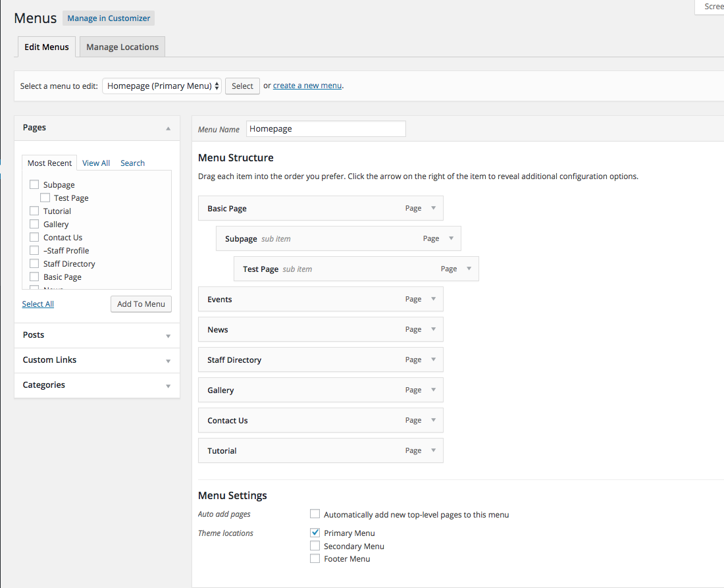Viewport: 724px width, 588px height.
Task: Open the menu selection dropdown
Action: click(162, 86)
